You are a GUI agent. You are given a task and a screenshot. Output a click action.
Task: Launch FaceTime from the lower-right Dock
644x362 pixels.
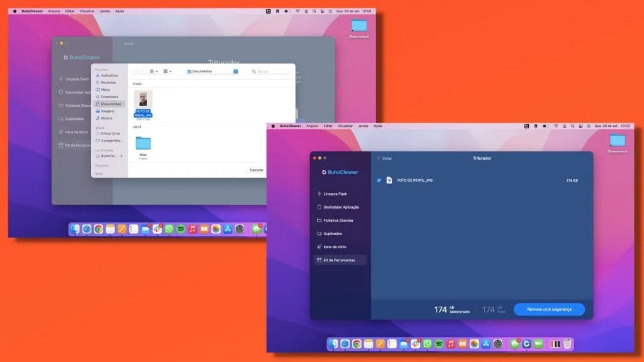[538, 344]
